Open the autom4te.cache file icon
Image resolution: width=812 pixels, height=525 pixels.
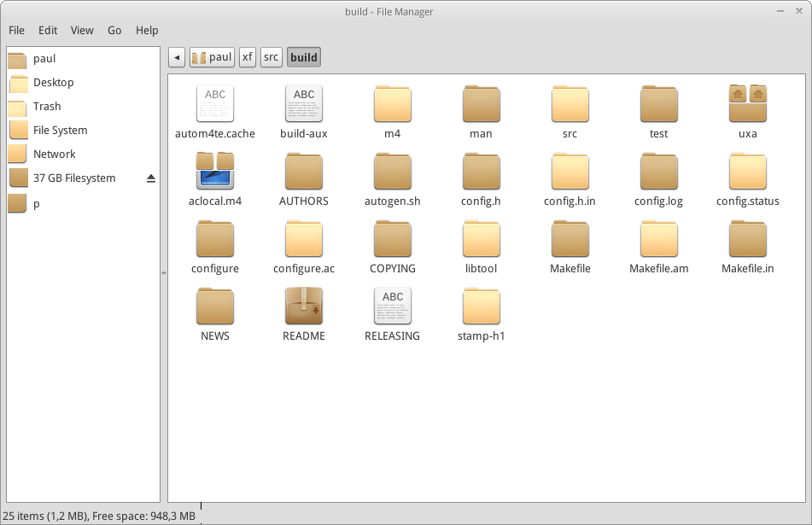[215, 104]
